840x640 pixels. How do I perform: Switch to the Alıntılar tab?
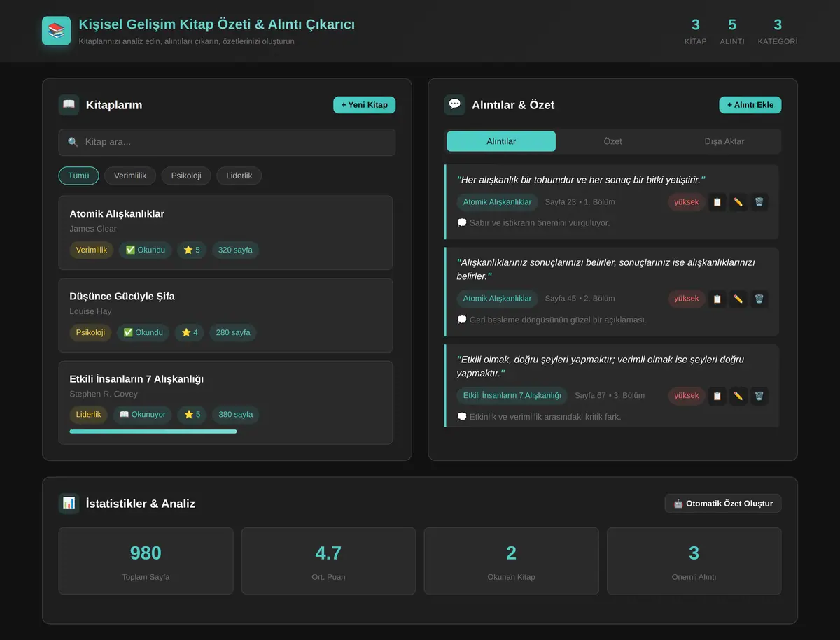[x=501, y=141]
